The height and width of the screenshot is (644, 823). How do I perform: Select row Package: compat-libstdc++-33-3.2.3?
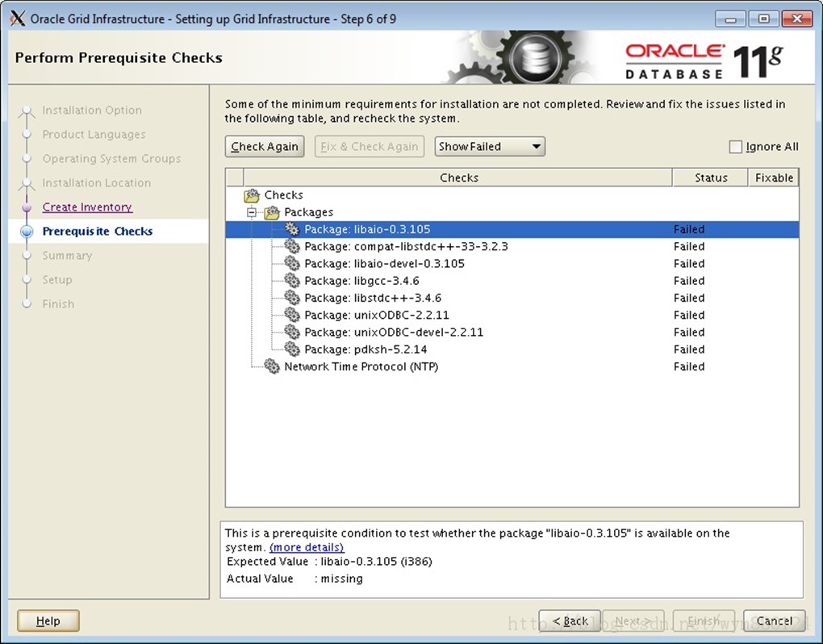(x=512, y=247)
